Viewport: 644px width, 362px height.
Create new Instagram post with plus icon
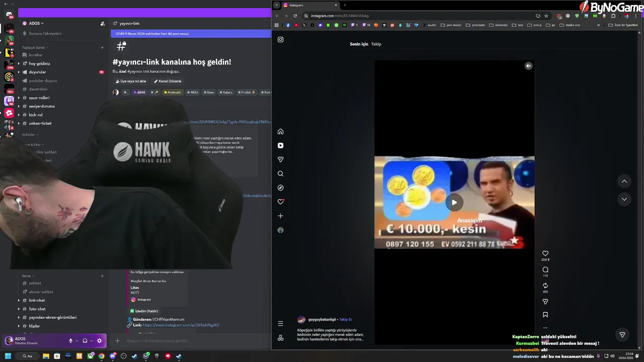(280, 216)
